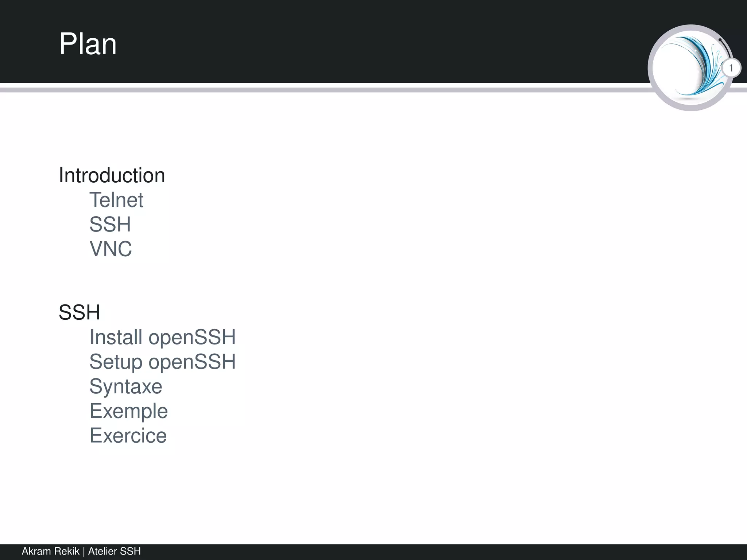The width and height of the screenshot is (747, 560).
Task: Select the main SSH section heading
Action: 79,312
